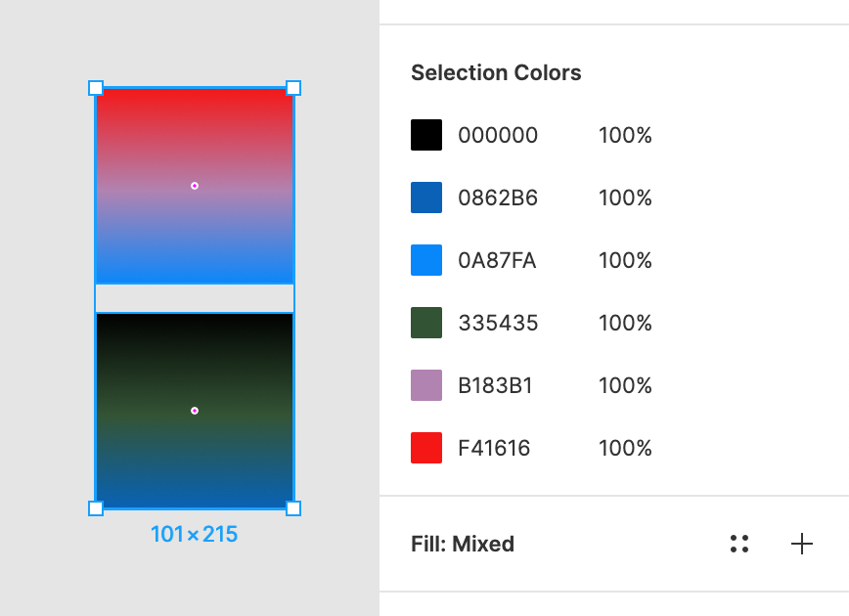
Task: Click the 101×215 dimension label
Action: click(x=194, y=535)
